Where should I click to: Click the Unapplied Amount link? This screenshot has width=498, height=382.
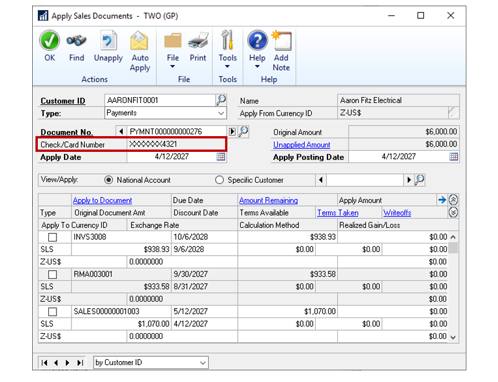302,145
